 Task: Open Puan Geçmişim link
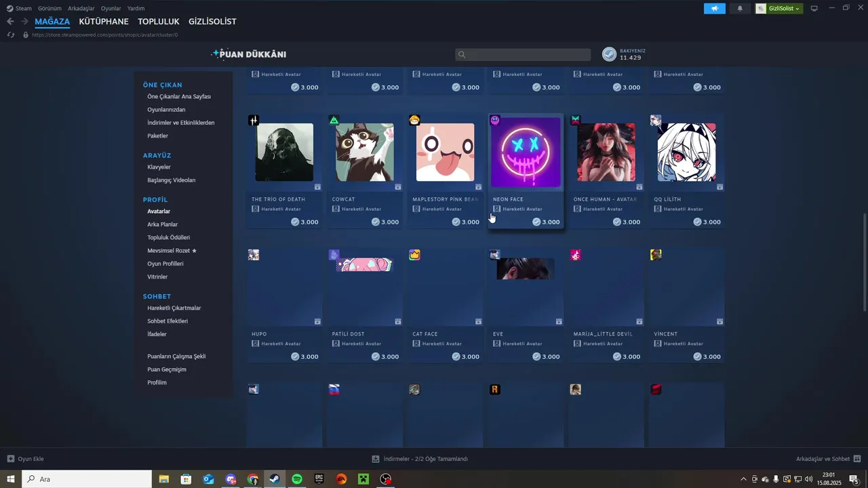click(x=167, y=369)
